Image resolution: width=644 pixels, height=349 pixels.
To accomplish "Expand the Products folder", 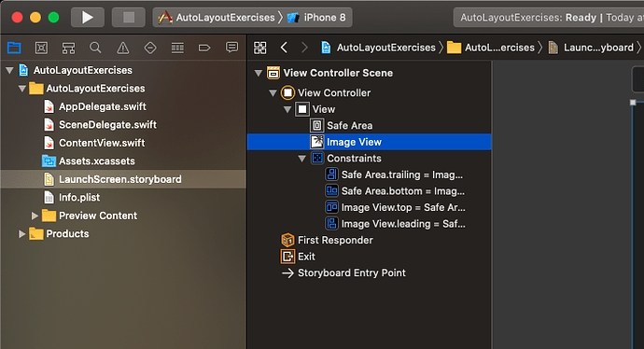I will tap(21, 233).
